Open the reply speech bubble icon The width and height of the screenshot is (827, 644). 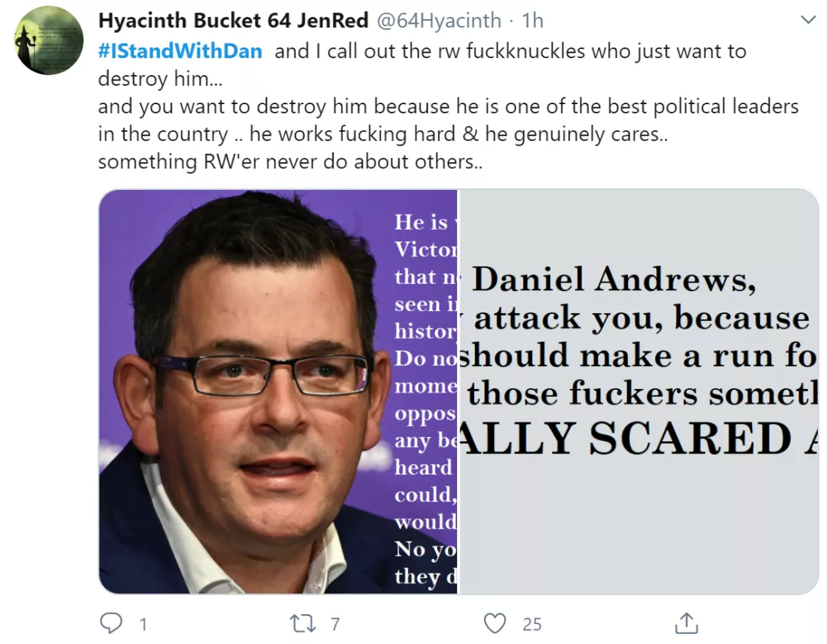click(111, 623)
